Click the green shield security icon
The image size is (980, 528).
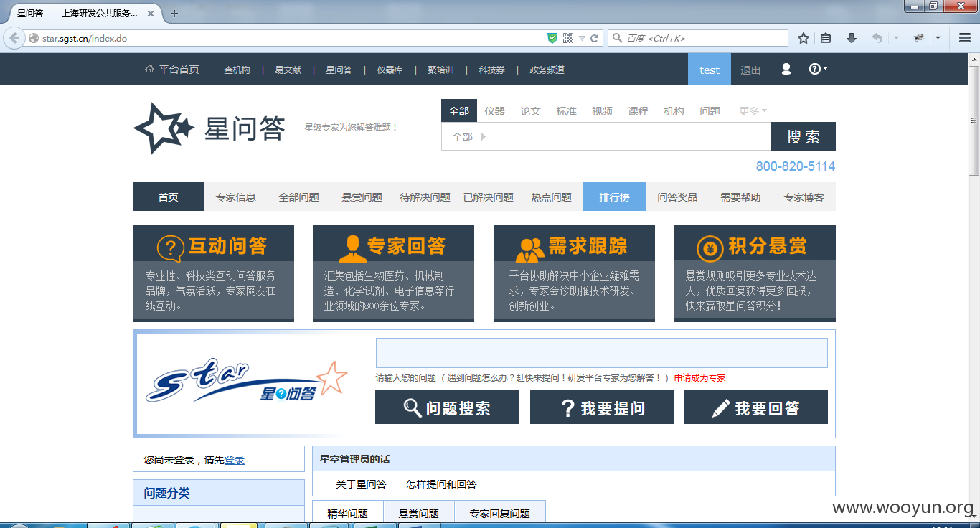tap(552, 38)
